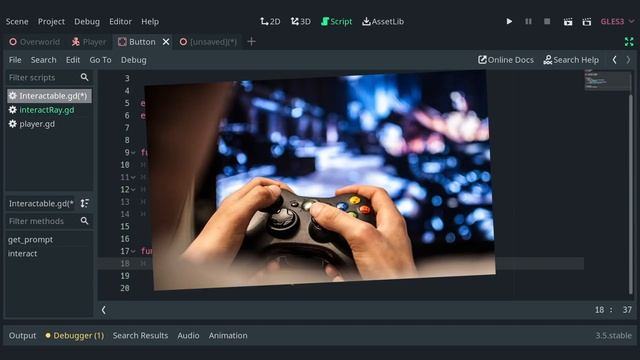Go to next edited document arrow
Screen dimensions: 640x360
pos(628,60)
